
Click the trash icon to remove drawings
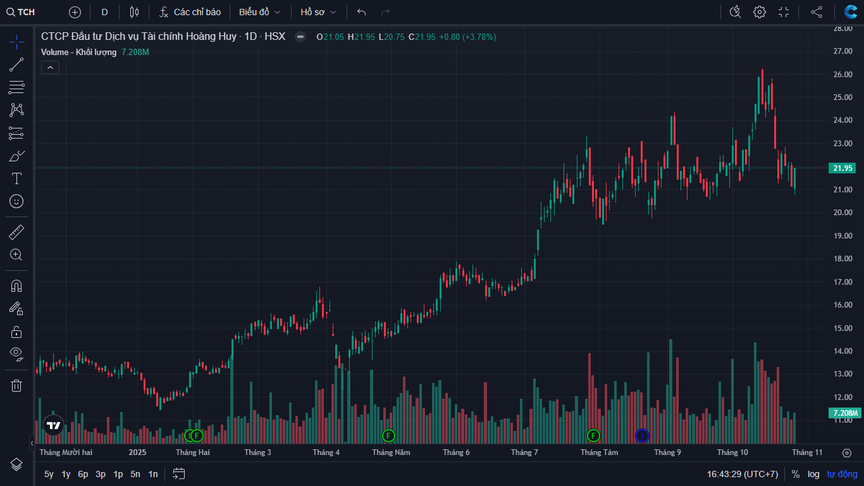pyautogui.click(x=16, y=385)
